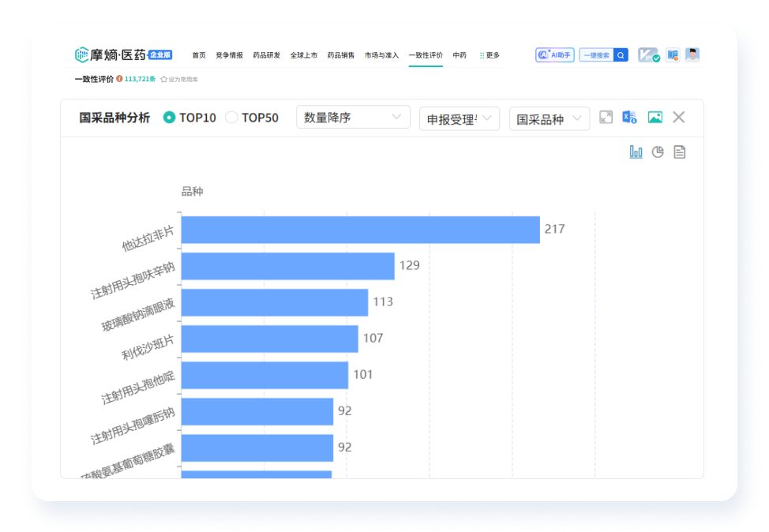Screen dimensions: 769x532
Task: Click the 摩熵·医药 logo
Action: (x=111, y=54)
